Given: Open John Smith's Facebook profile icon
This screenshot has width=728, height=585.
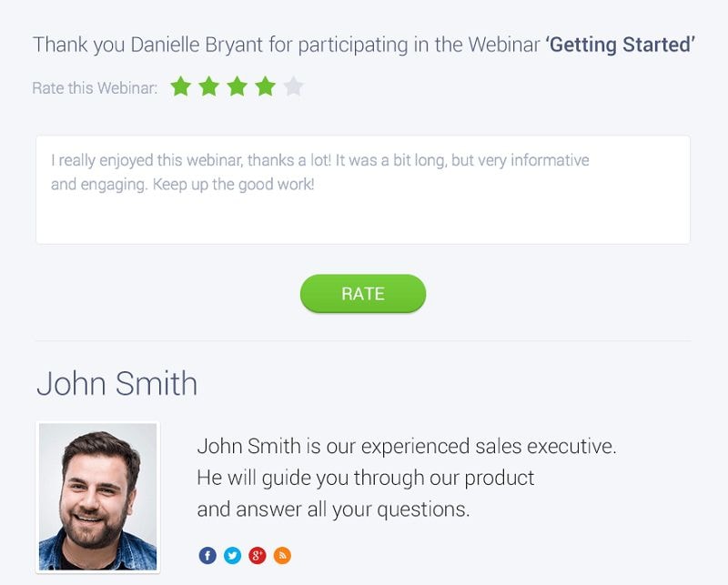Looking at the screenshot, I should (x=207, y=555).
